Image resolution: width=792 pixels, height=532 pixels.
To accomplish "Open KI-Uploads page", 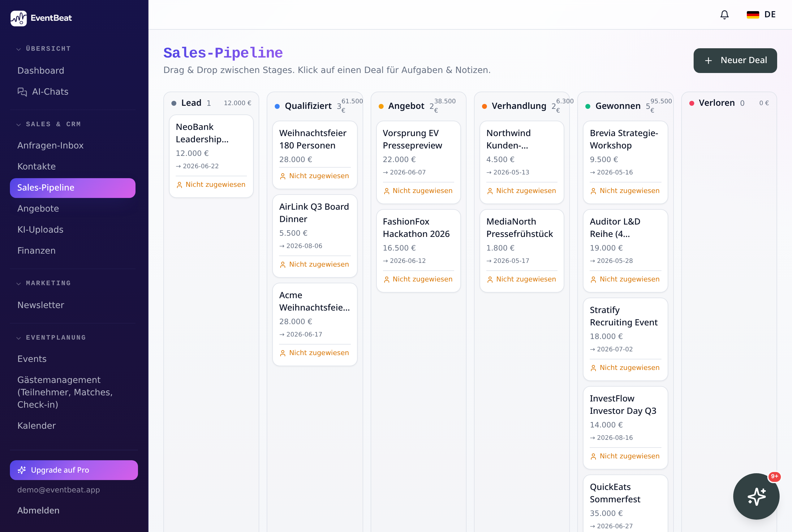I will (73, 230).
